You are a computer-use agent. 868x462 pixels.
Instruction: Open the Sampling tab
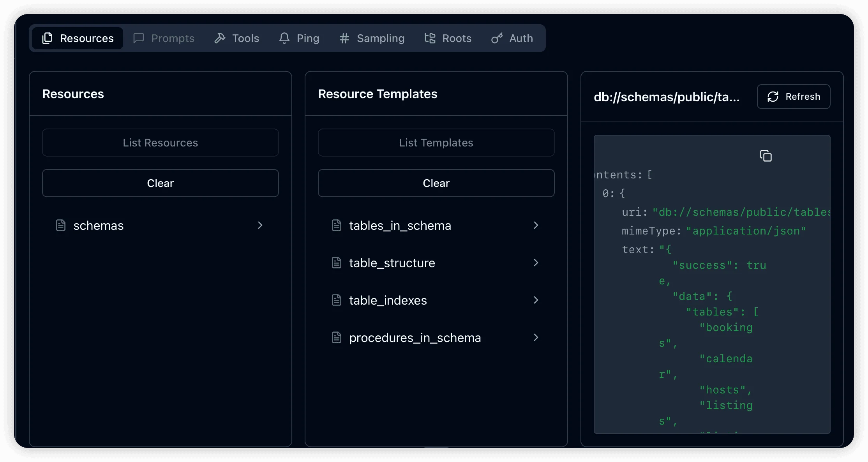tap(372, 38)
